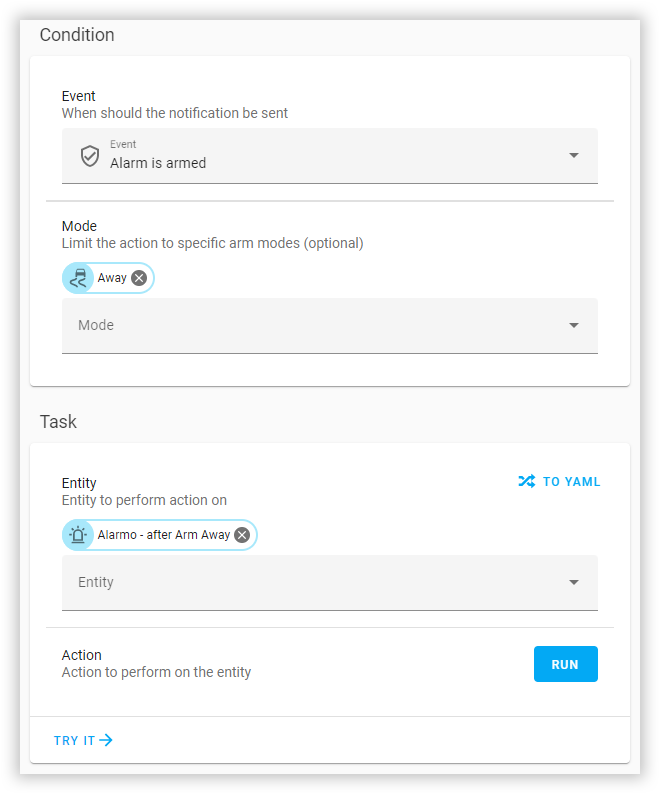
Task: Remove the 'Alarmo - after Arm Away' entity chip
Action: coord(242,535)
